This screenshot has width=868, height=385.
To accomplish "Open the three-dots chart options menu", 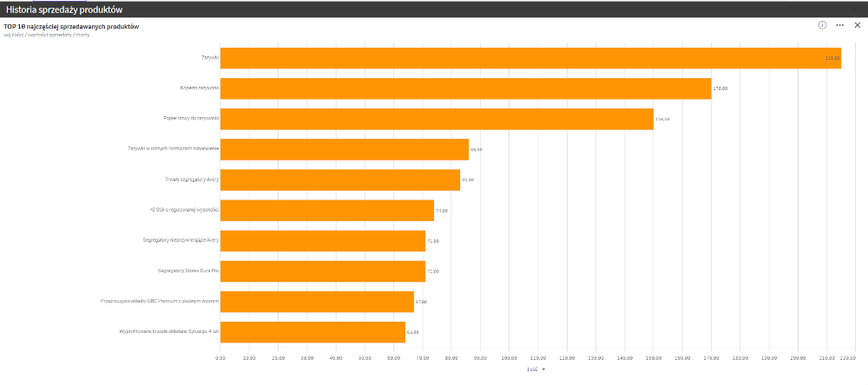I will tap(839, 25).
